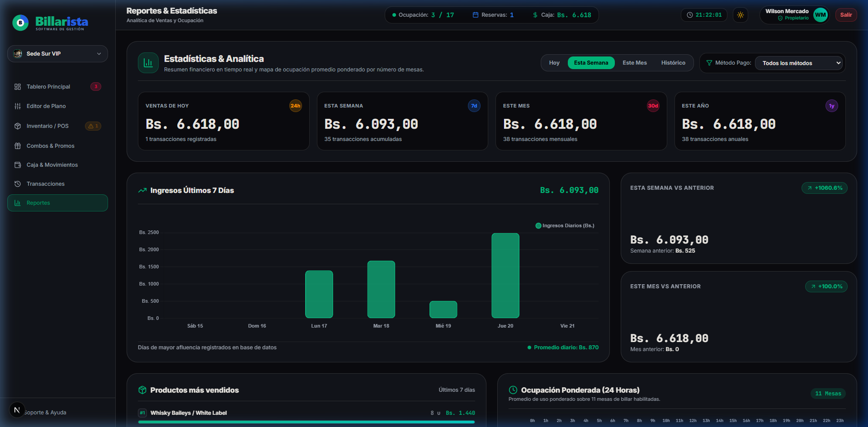The height and width of the screenshot is (427, 868).
Task: Click the Método Pago filter funnel icon
Action: pyautogui.click(x=709, y=63)
